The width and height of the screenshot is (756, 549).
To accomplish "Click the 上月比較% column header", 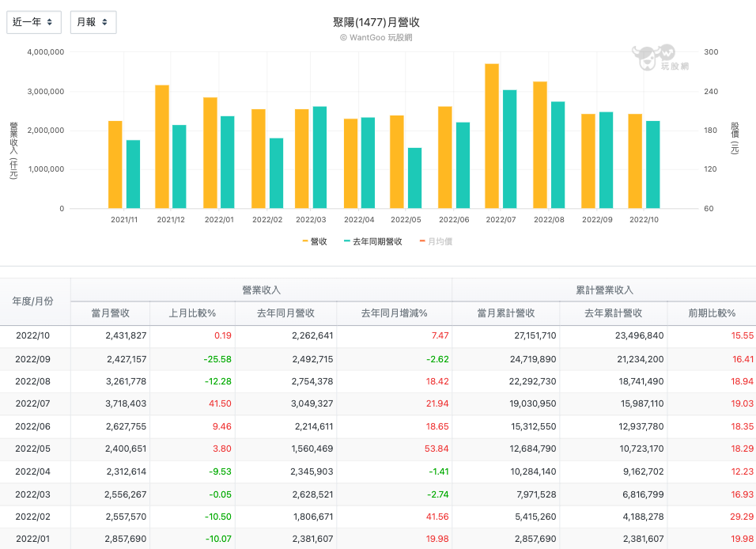I will (192, 313).
